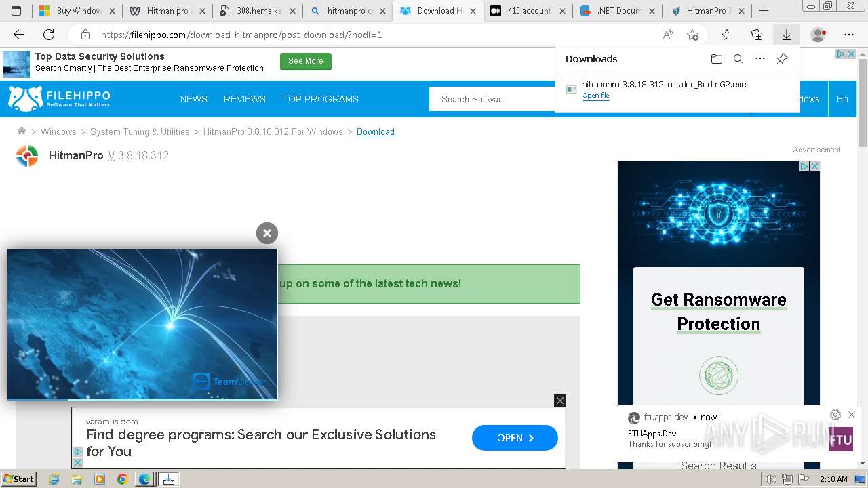Screen dimensions: 868x488
Task: Click Open file for downloaded installer
Action: pos(595,96)
